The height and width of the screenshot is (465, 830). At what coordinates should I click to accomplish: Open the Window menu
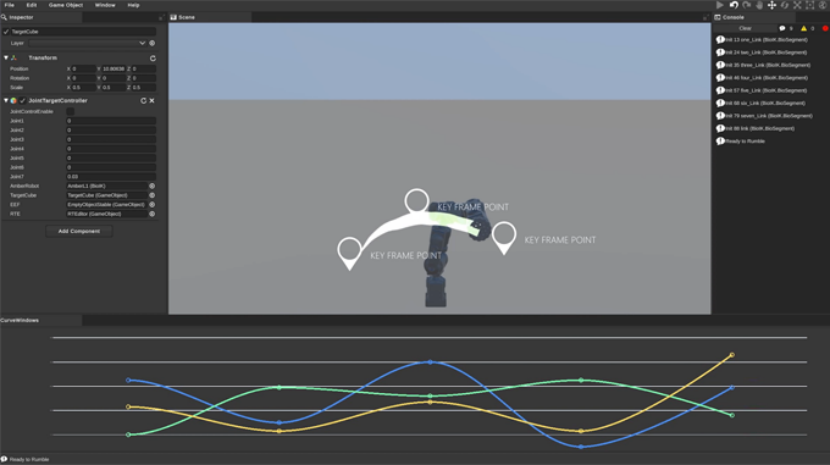point(105,5)
